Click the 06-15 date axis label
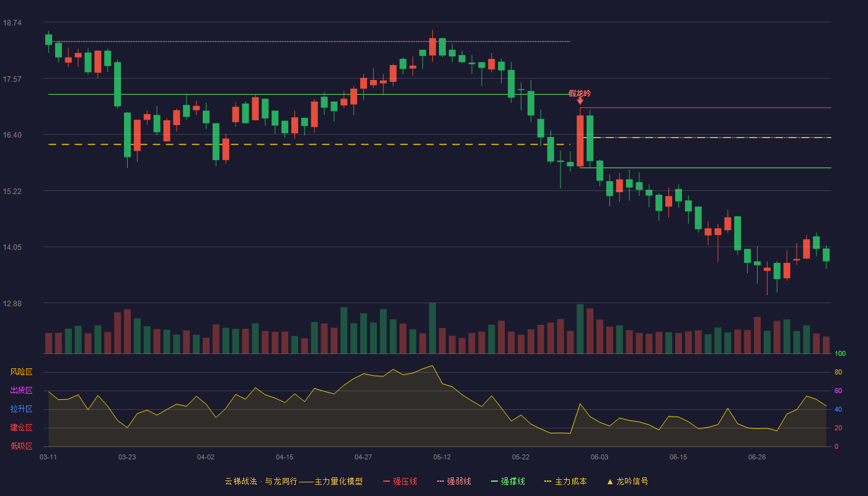The image size is (868, 496). click(x=678, y=457)
